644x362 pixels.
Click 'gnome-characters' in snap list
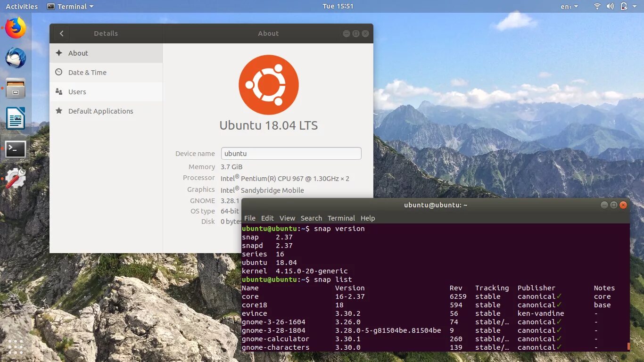point(276,347)
